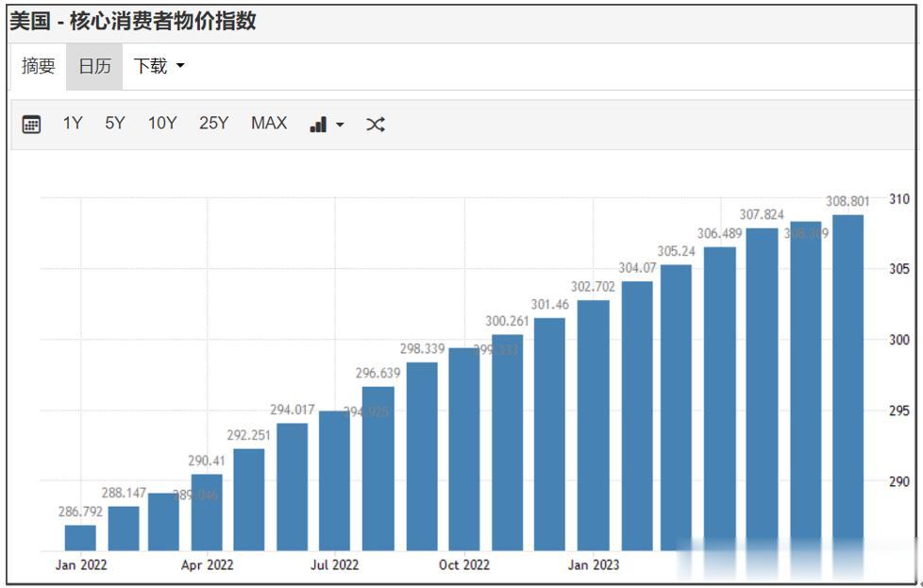Click the 美国 - 核心消费者物价指数 title
923x588 pixels.
(x=133, y=21)
